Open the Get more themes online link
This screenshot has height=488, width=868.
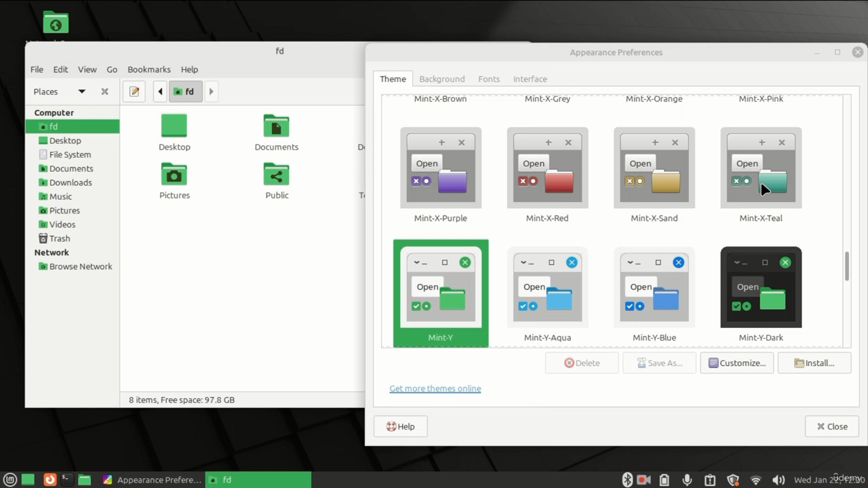point(435,388)
